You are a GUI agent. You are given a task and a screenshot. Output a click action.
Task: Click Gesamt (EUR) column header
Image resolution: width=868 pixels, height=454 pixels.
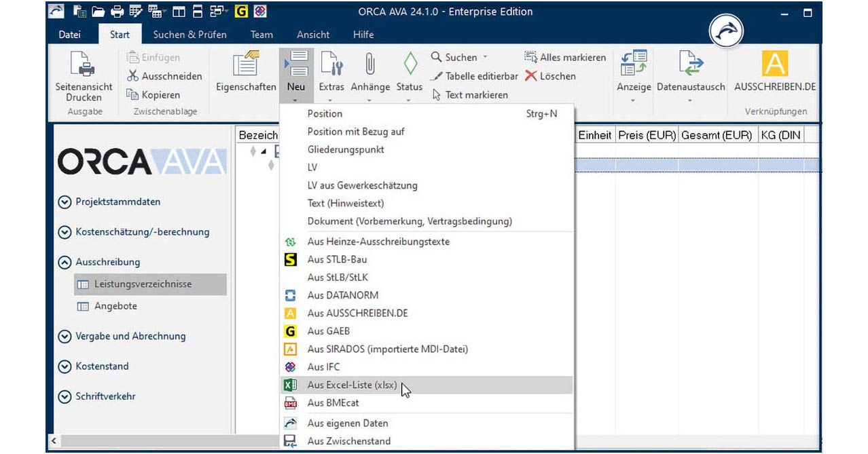[717, 135]
